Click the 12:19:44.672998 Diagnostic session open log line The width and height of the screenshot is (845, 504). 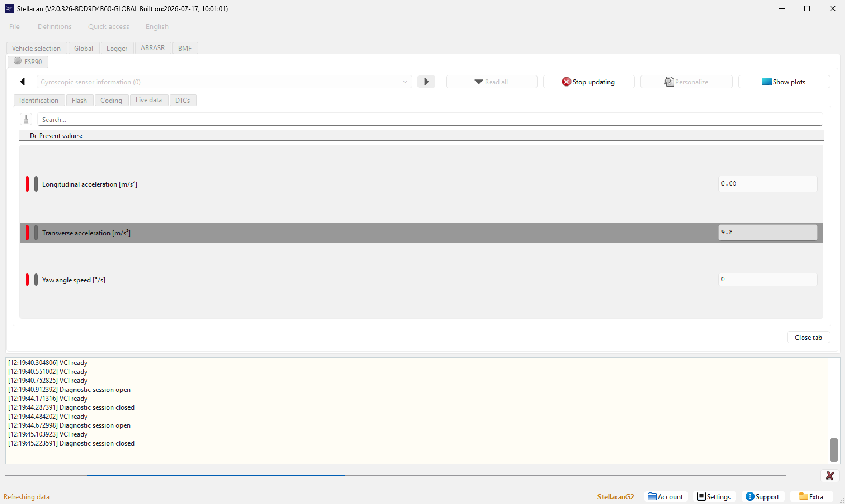click(x=69, y=425)
